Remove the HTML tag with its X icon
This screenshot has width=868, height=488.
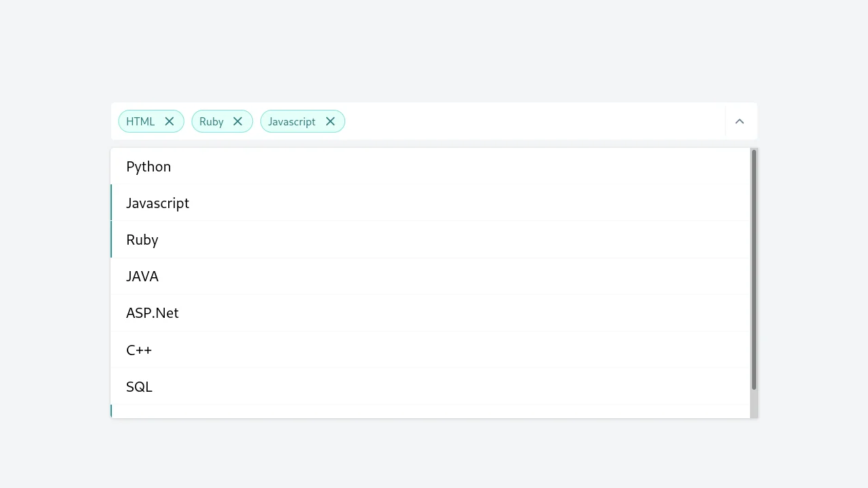[x=170, y=121]
